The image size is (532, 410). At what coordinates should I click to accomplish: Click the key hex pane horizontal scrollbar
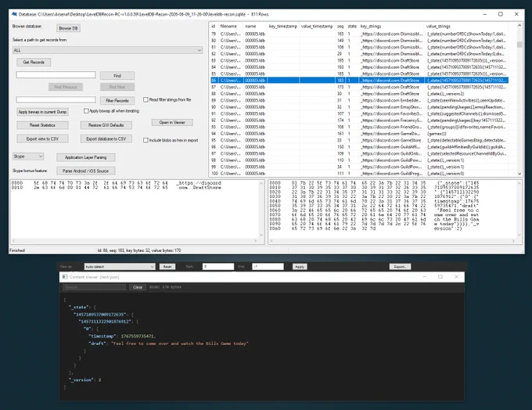pyautogui.click(x=135, y=241)
